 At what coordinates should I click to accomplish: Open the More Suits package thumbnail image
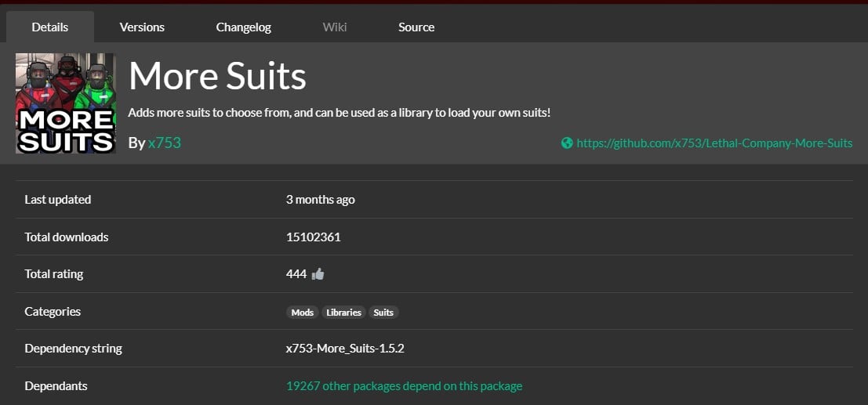point(66,103)
